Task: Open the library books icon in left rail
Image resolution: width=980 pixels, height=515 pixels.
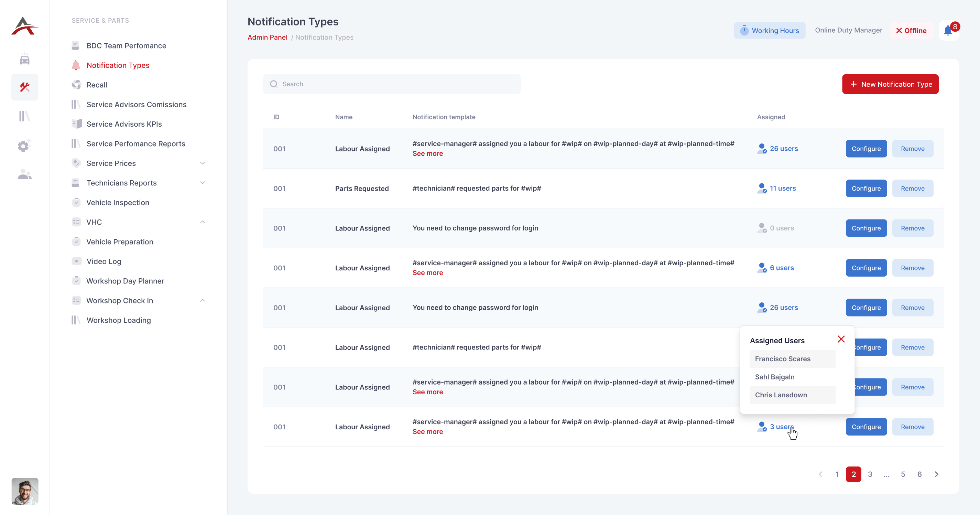Action: [25, 116]
